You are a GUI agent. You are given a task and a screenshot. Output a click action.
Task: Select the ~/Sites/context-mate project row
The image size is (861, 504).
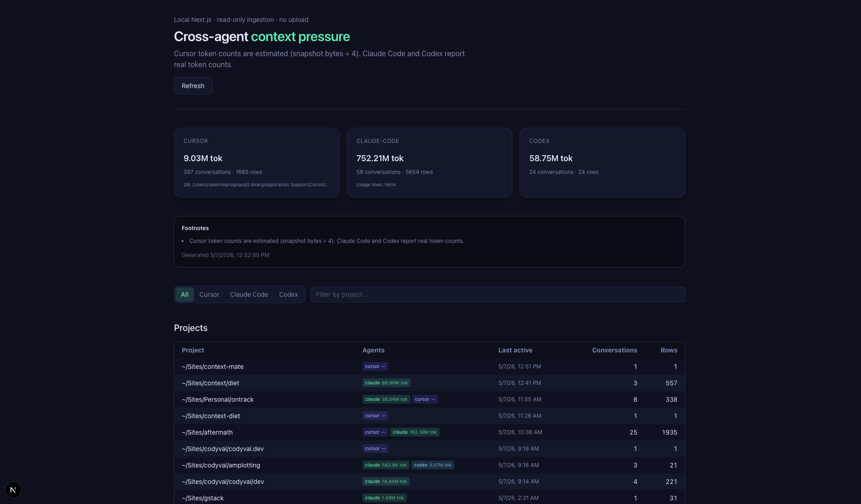(x=430, y=367)
